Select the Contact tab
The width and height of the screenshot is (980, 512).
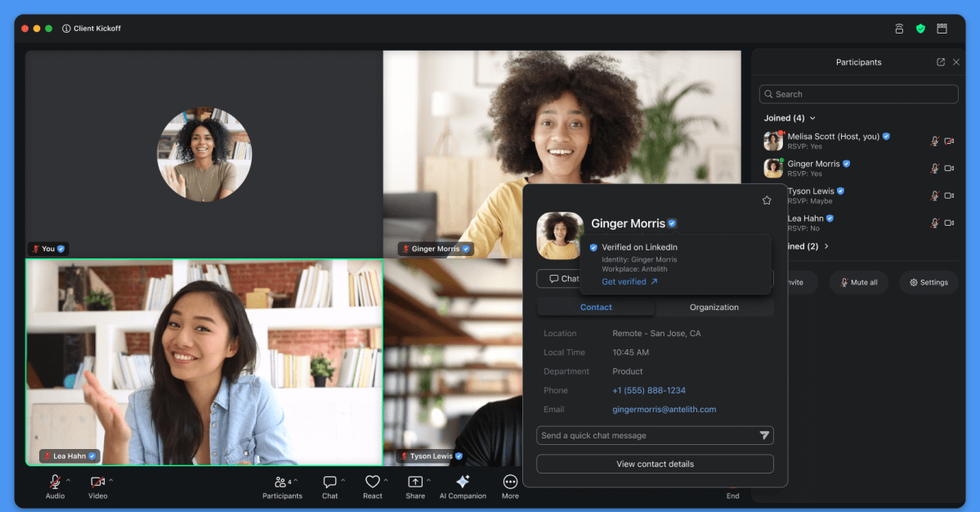[596, 308]
